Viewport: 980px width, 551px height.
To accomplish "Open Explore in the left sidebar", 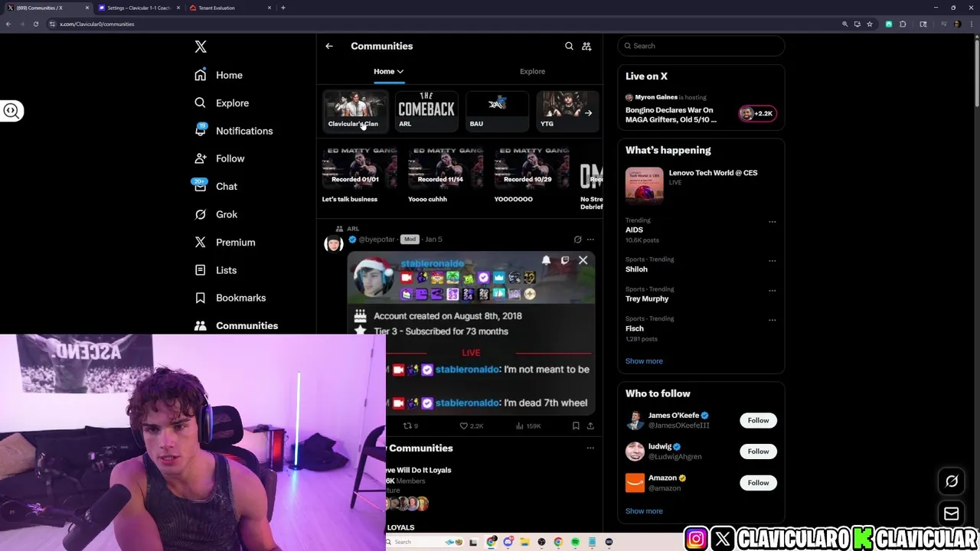I will (x=222, y=103).
